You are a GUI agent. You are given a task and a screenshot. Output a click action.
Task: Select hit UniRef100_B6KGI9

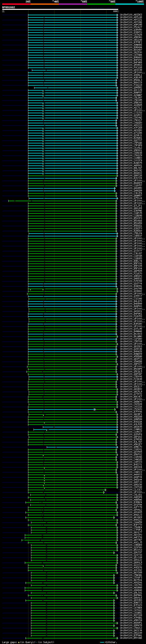point(131,82)
